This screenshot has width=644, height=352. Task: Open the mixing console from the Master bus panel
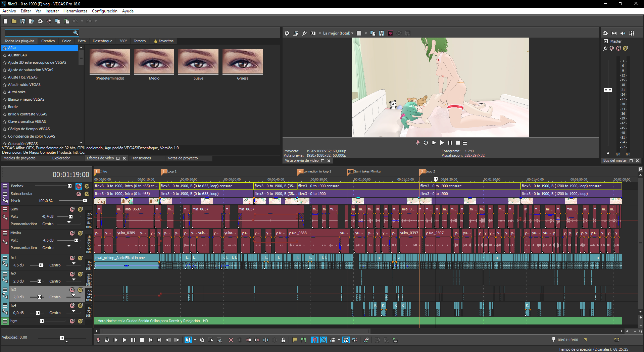coord(632,33)
